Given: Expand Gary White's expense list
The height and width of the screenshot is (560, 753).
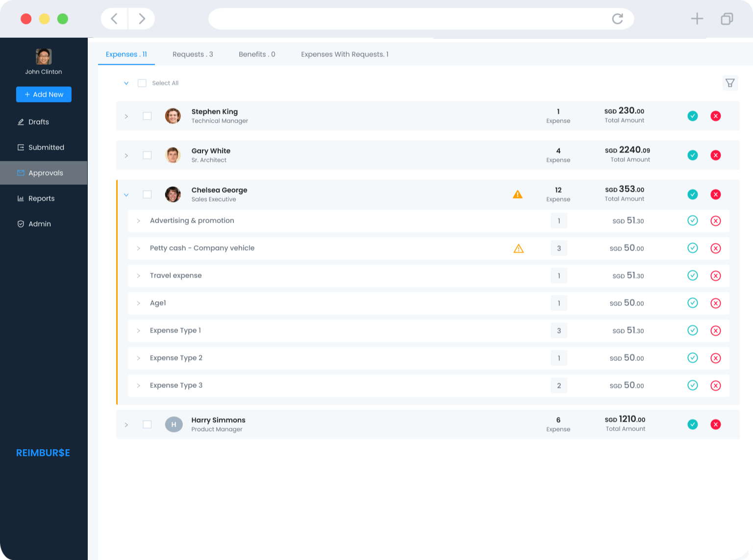Looking at the screenshot, I should click(126, 155).
